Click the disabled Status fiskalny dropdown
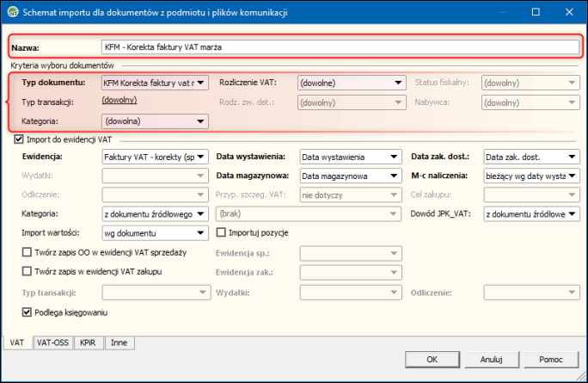The image size is (588, 383). point(530,83)
